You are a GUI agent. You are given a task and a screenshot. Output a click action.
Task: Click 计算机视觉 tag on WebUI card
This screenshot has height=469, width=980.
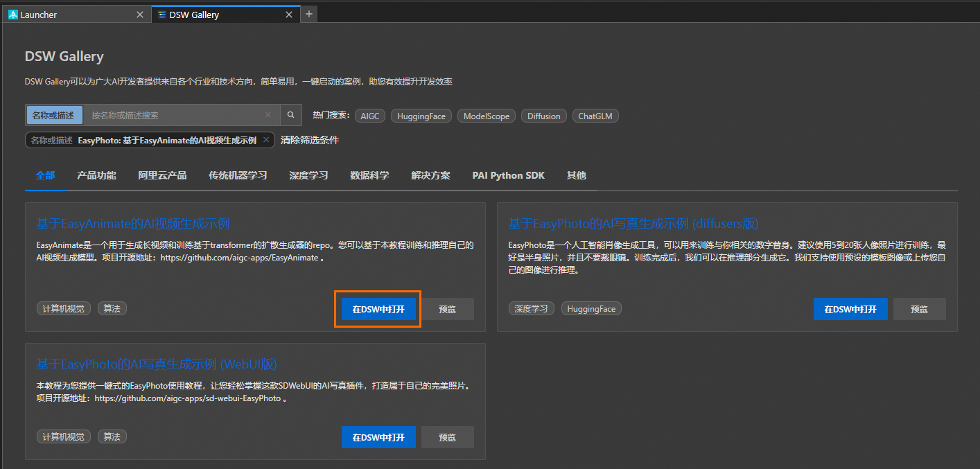click(x=63, y=436)
